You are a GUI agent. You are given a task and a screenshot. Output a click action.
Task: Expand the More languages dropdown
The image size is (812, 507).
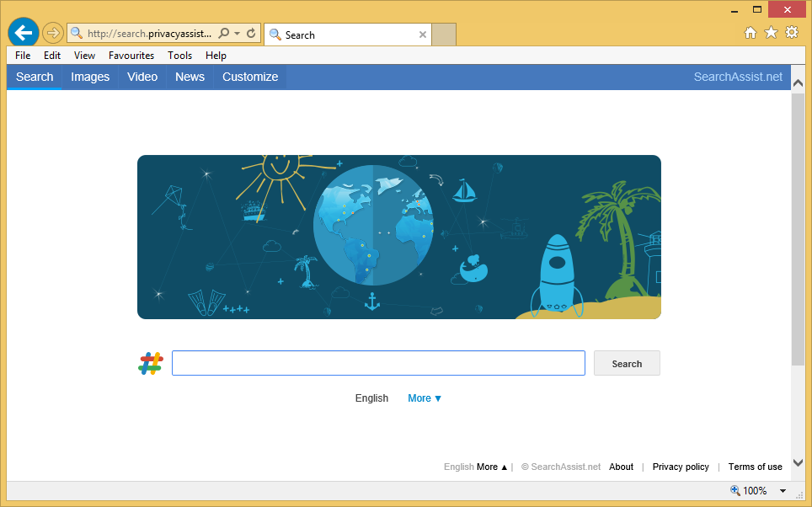(x=425, y=398)
